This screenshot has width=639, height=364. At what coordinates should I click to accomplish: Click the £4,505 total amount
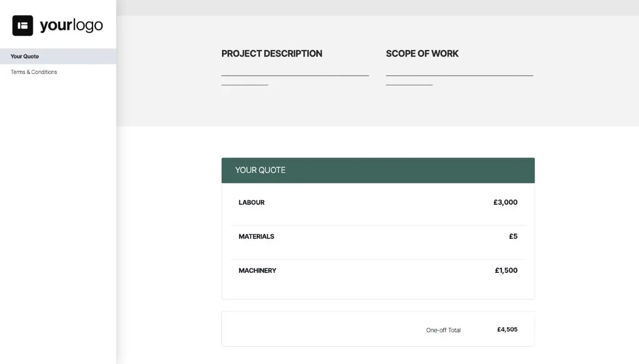pyautogui.click(x=506, y=329)
